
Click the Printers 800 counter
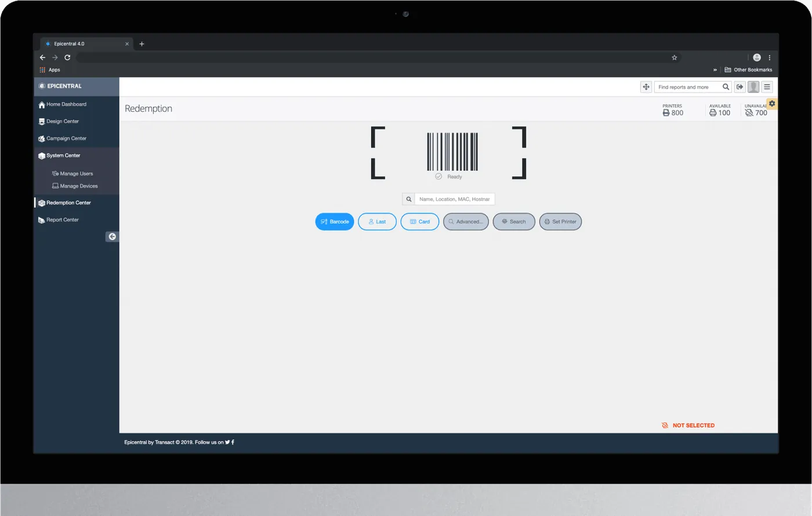coord(673,110)
